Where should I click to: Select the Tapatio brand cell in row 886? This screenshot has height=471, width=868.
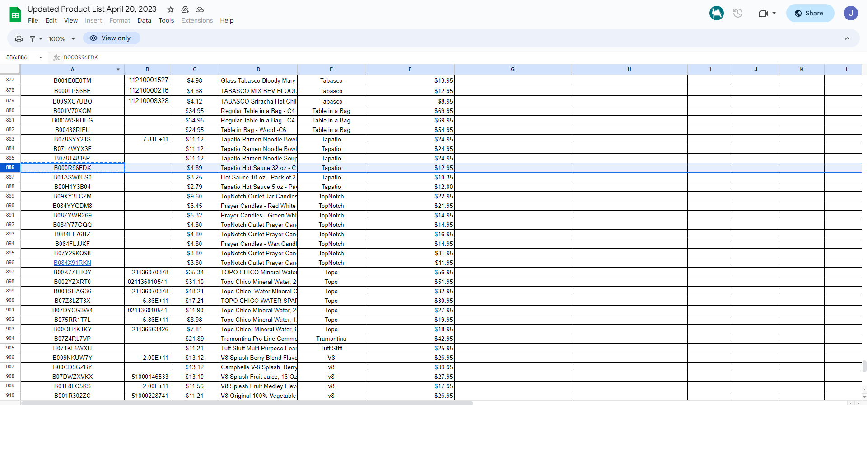point(331,168)
